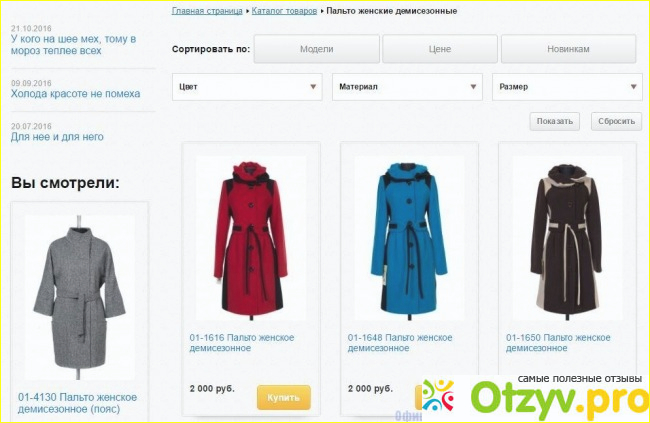Open the Размер dropdown
The image size is (650, 423).
(567, 87)
